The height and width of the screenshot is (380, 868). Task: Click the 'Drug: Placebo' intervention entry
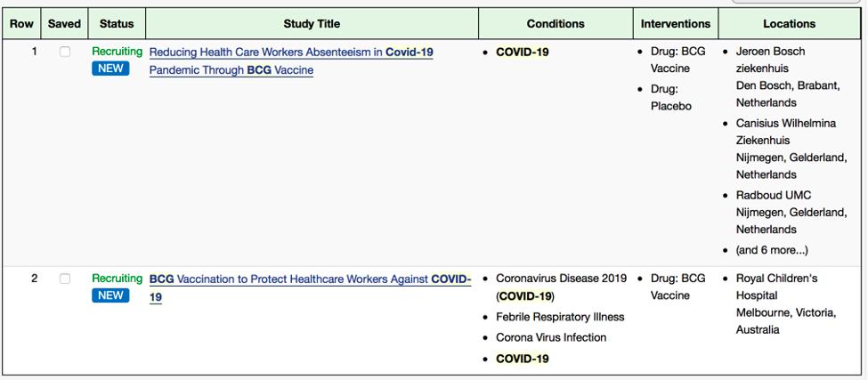[669, 98]
